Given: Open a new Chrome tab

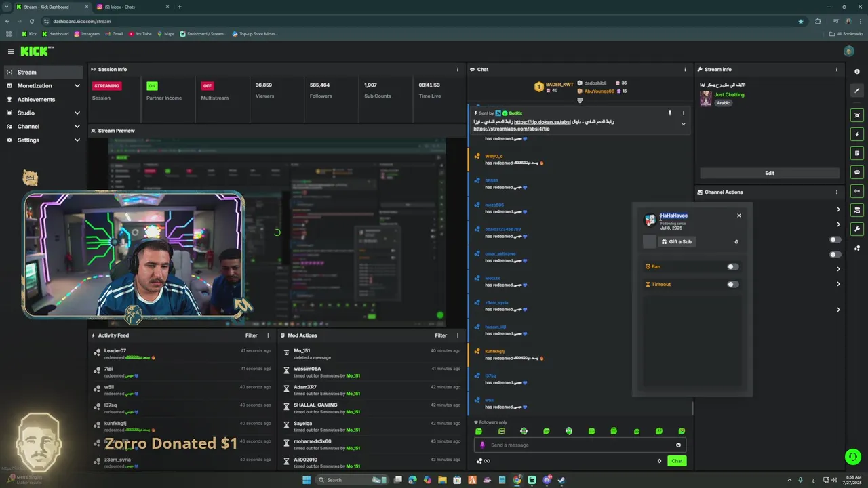Looking at the screenshot, I should coord(180,7).
